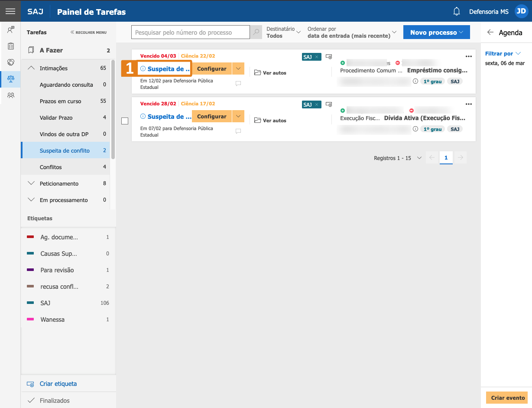Select Prazos em curso item
Image resolution: width=532 pixels, height=408 pixels.
point(61,101)
